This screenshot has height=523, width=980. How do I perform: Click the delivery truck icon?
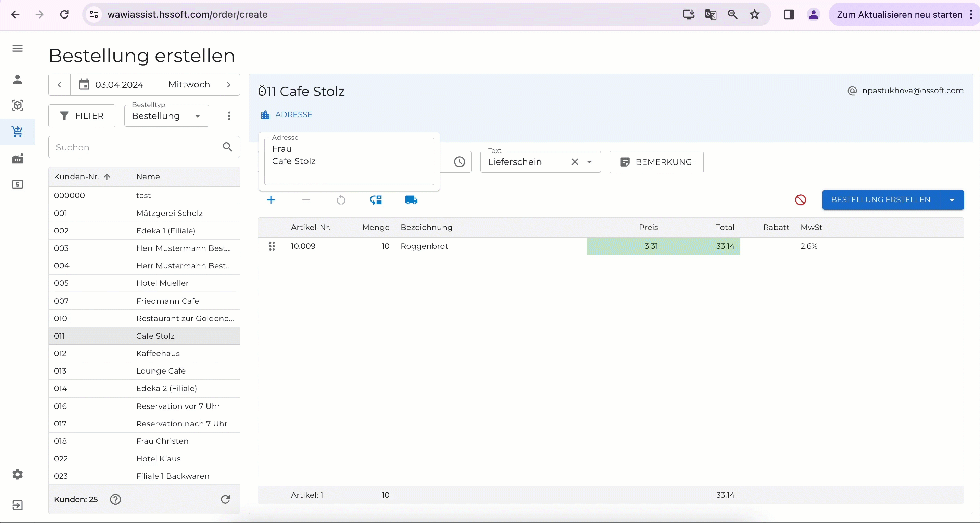(x=411, y=200)
